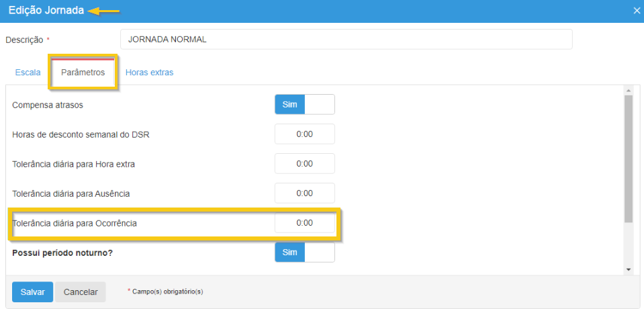644x309 pixels.
Task: Select the Parâmetros tab
Action: (83, 73)
